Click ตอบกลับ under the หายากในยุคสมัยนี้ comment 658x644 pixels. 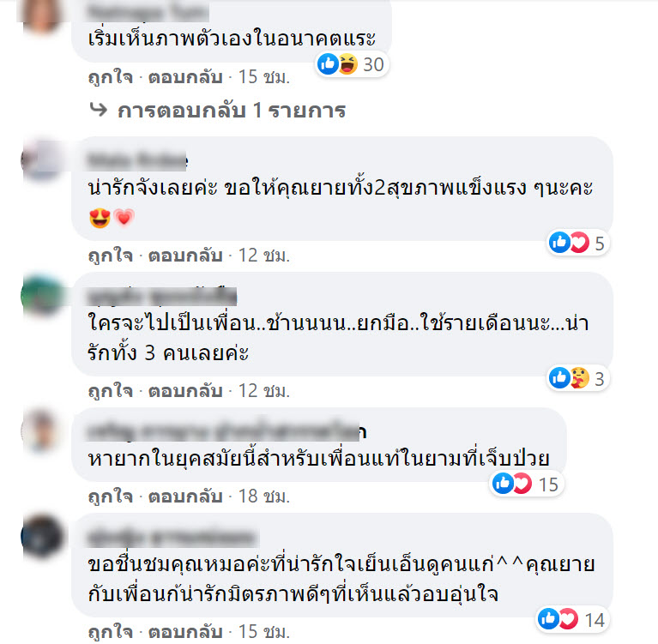[185, 497]
